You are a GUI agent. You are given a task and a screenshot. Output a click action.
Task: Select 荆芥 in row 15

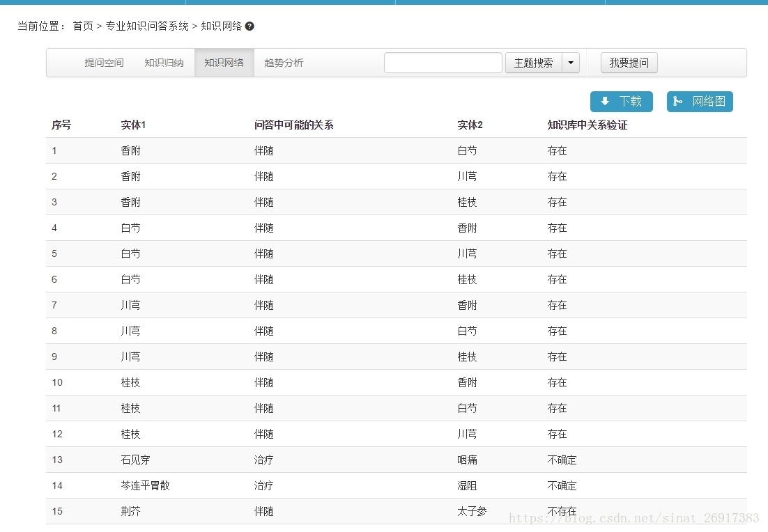[x=131, y=511]
